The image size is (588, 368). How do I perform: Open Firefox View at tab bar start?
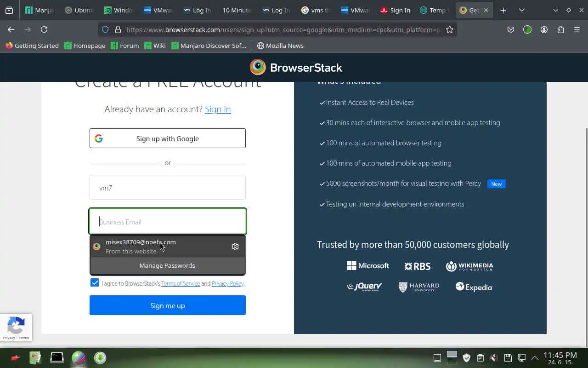coord(9,10)
